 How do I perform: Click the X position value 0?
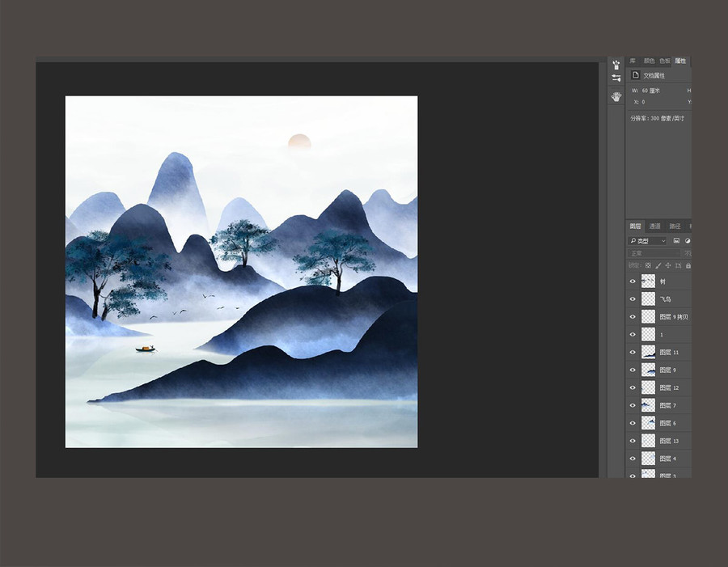[x=643, y=102]
